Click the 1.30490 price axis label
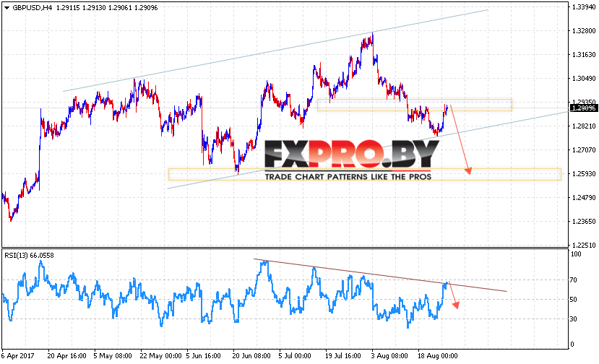Image resolution: width=599 pixels, height=364 pixels. [x=584, y=79]
